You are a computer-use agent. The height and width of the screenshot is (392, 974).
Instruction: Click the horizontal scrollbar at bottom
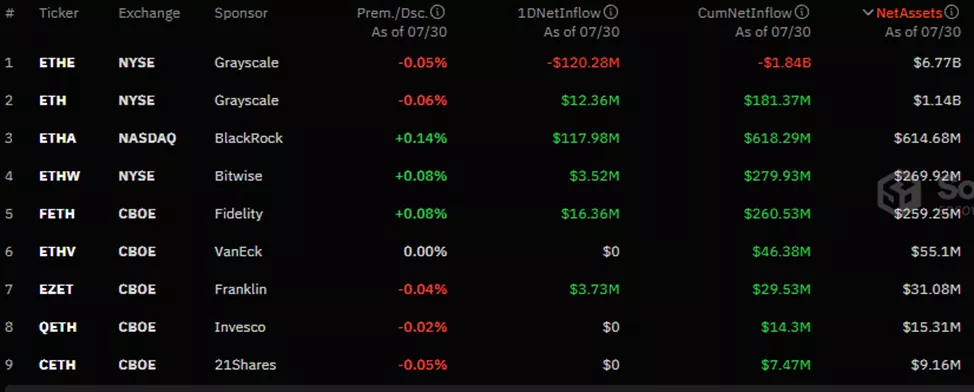[487, 388]
